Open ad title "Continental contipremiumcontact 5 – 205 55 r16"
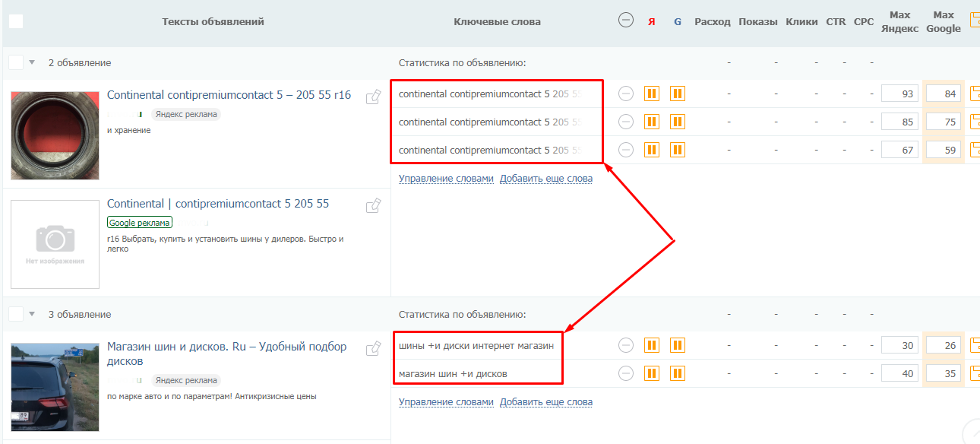This screenshot has height=444, width=980. pyautogui.click(x=229, y=95)
